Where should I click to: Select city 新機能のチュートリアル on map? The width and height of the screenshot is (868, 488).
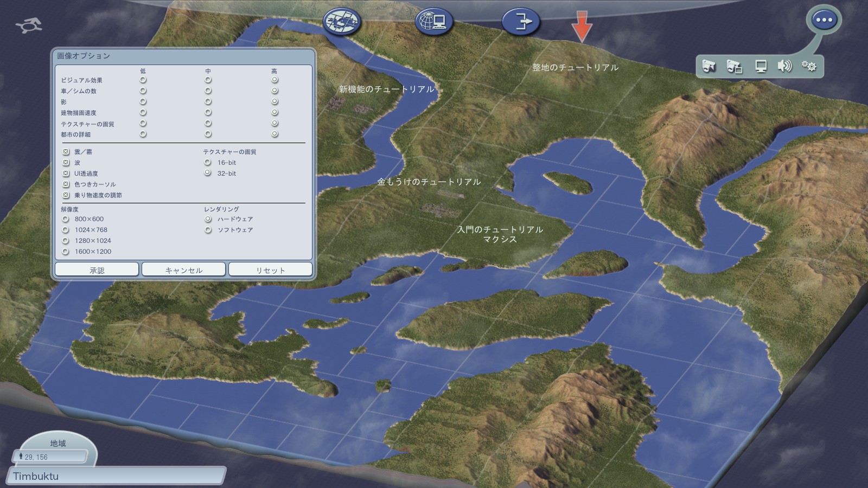[387, 89]
